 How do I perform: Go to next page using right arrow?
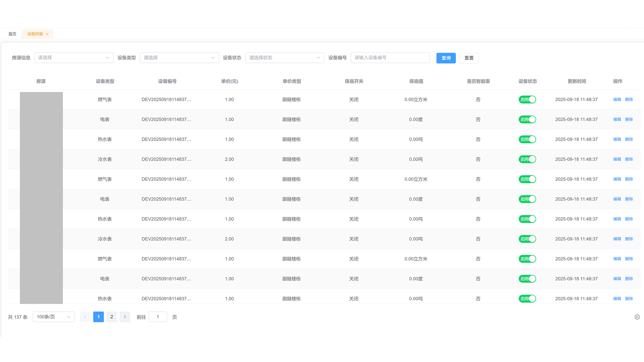click(125, 317)
